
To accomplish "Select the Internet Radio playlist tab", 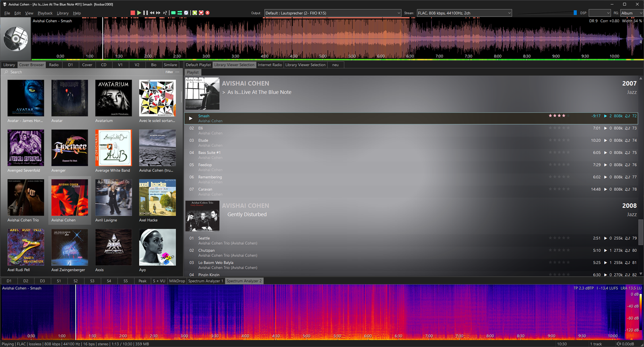I will 270,65.
